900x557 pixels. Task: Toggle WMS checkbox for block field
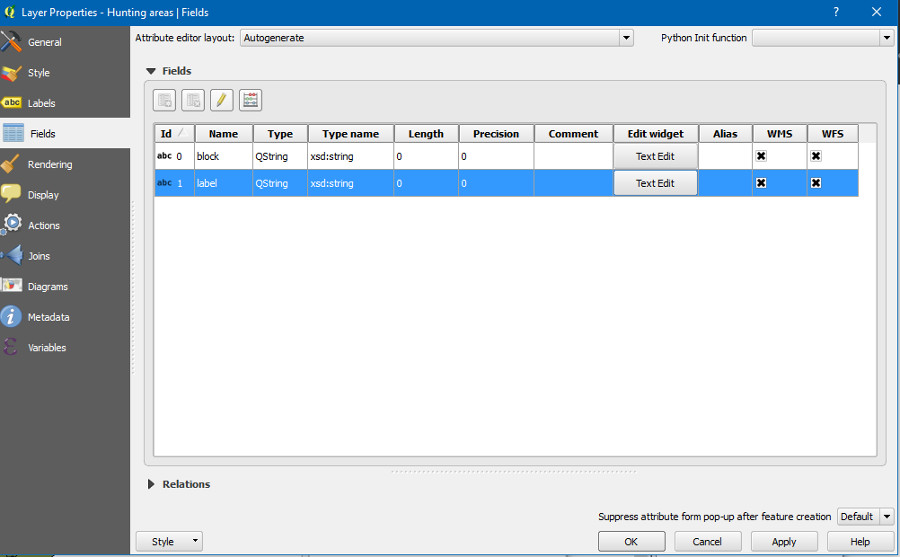coord(761,156)
